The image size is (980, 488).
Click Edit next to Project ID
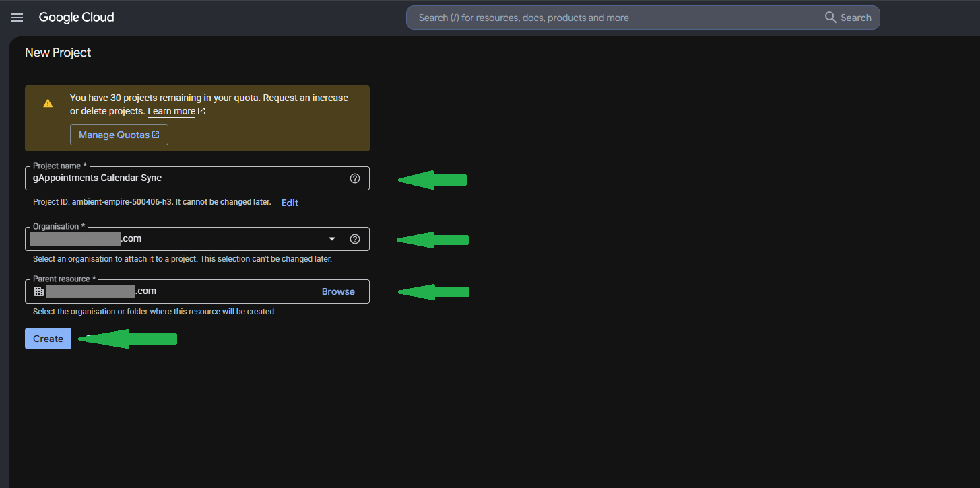(290, 203)
